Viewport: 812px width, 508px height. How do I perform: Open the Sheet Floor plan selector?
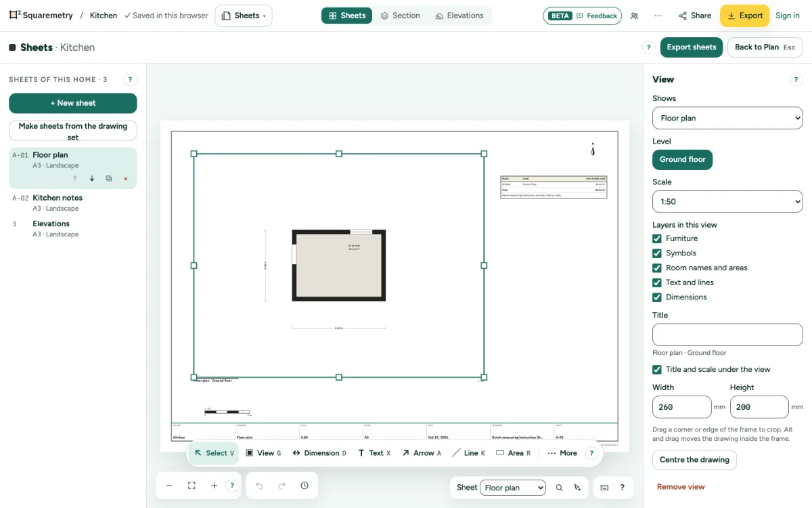point(512,488)
